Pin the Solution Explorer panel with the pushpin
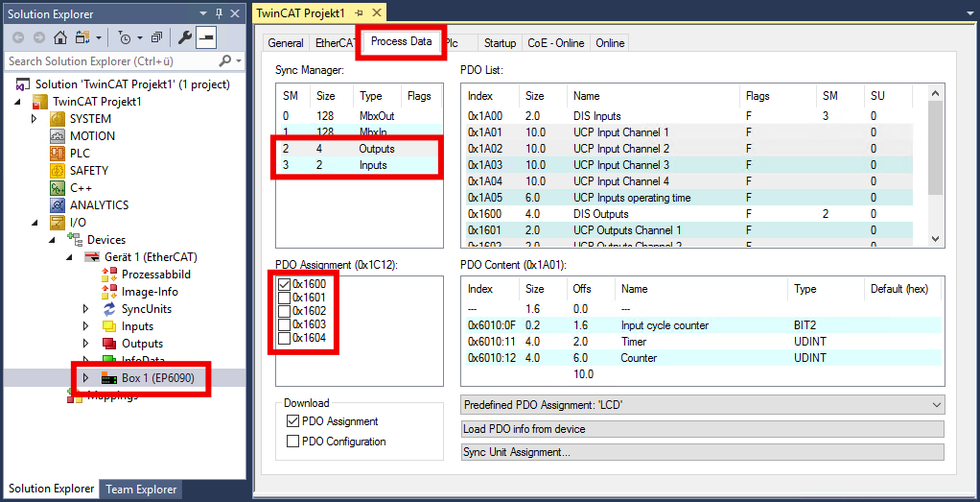The width and height of the screenshot is (980, 502). tap(219, 13)
